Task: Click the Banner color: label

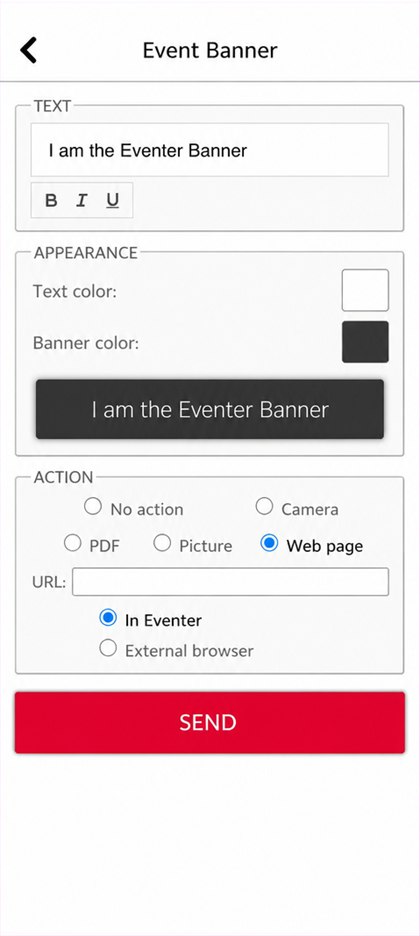Action: [x=86, y=344]
